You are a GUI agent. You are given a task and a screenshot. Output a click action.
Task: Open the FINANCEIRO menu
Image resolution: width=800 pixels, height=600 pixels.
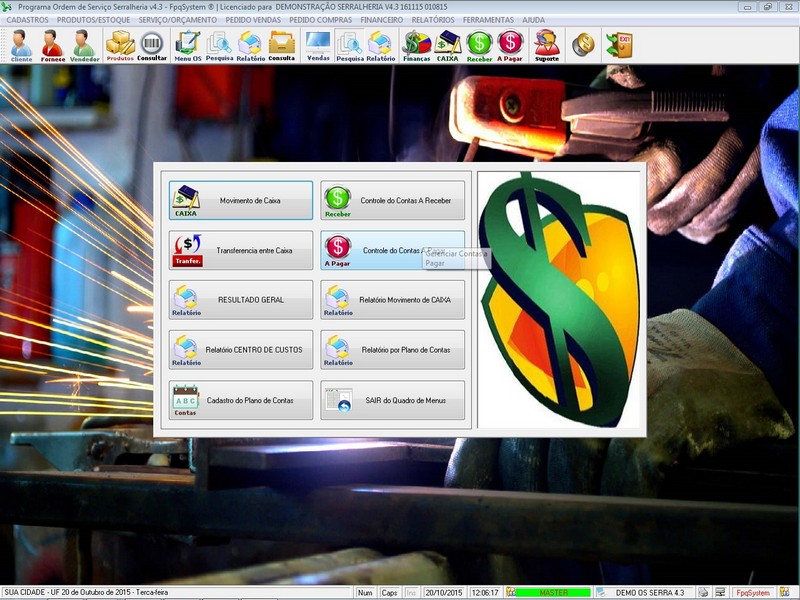[x=382, y=20]
